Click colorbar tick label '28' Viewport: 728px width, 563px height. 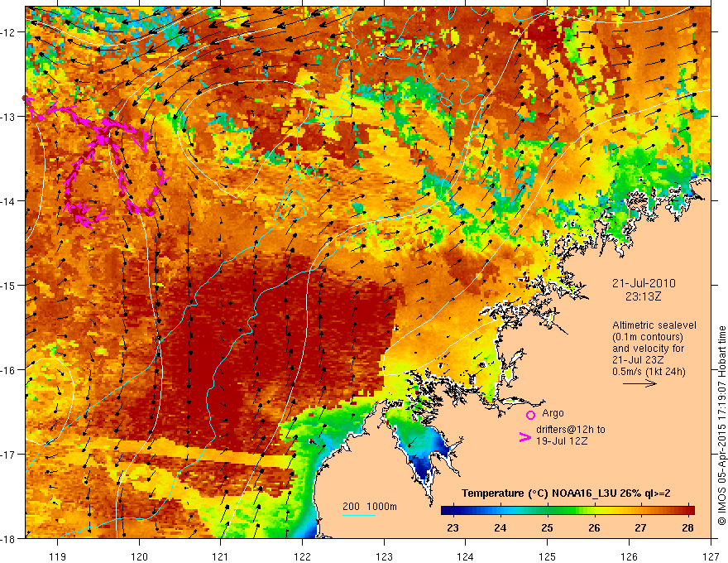[x=687, y=527]
